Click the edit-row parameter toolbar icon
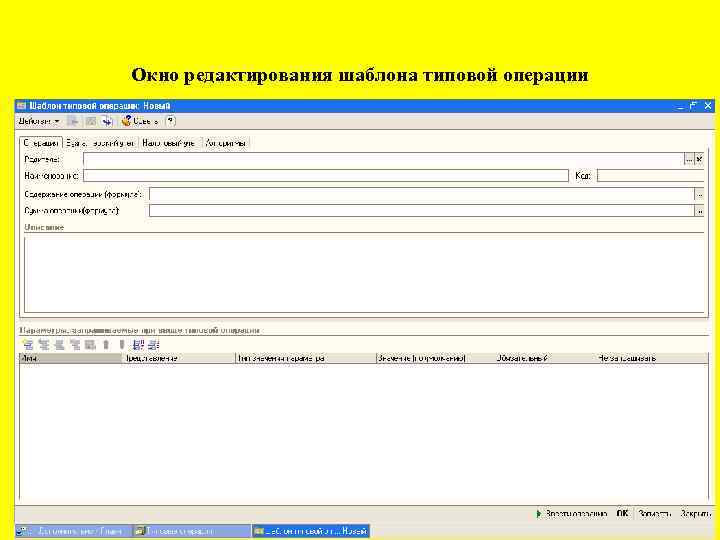 [59, 344]
